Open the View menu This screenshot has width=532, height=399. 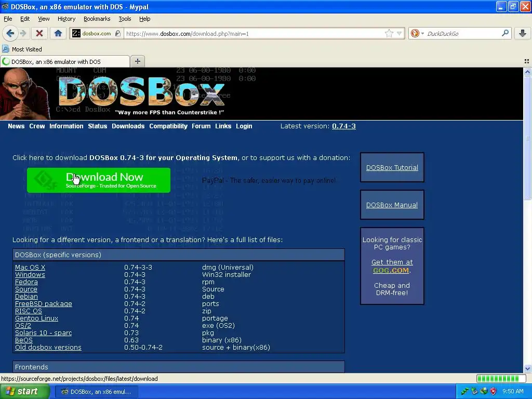44,19
